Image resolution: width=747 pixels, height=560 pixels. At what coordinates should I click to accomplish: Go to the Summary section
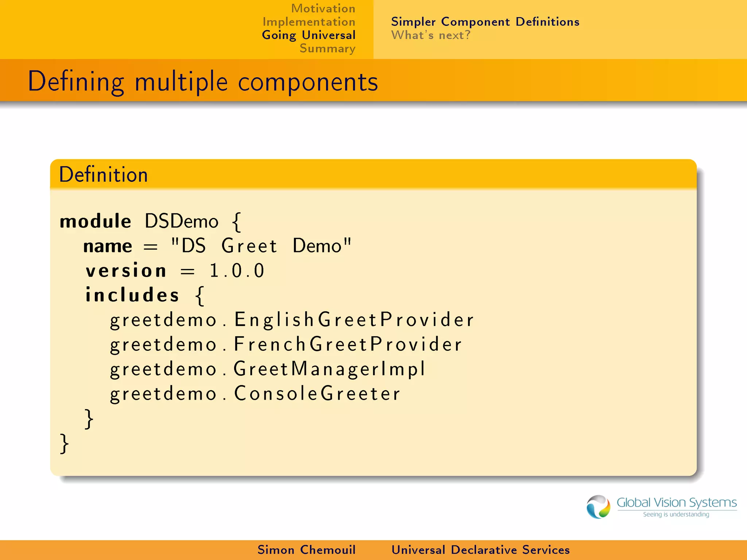[x=328, y=48]
